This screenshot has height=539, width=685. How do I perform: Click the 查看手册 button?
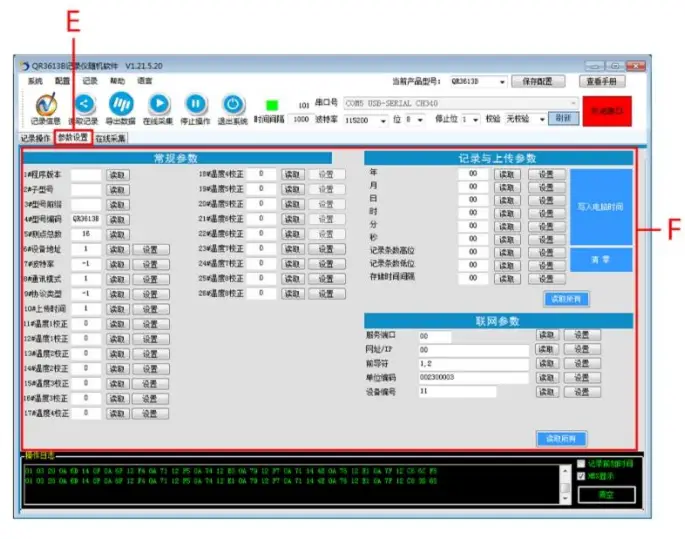click(602, 81)
